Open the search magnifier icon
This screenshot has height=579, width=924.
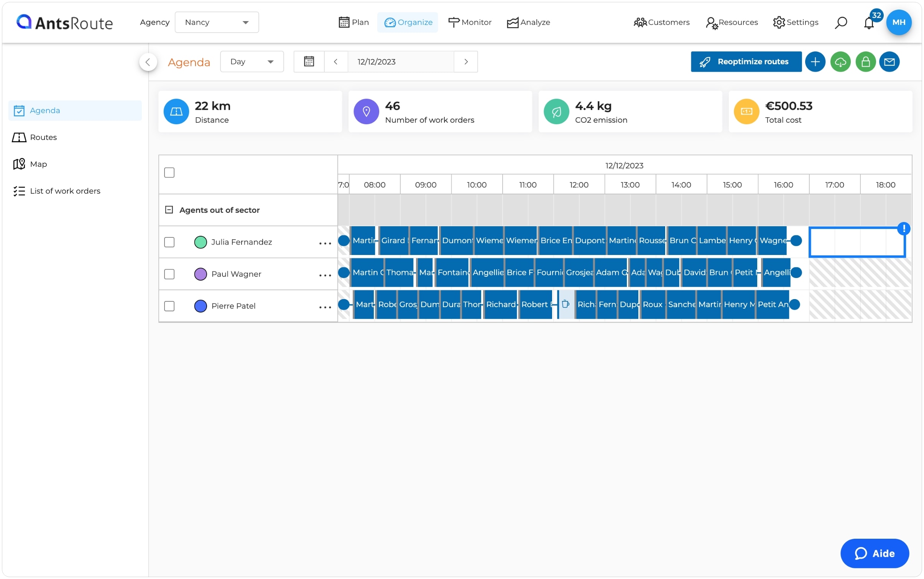pos(840,22)
